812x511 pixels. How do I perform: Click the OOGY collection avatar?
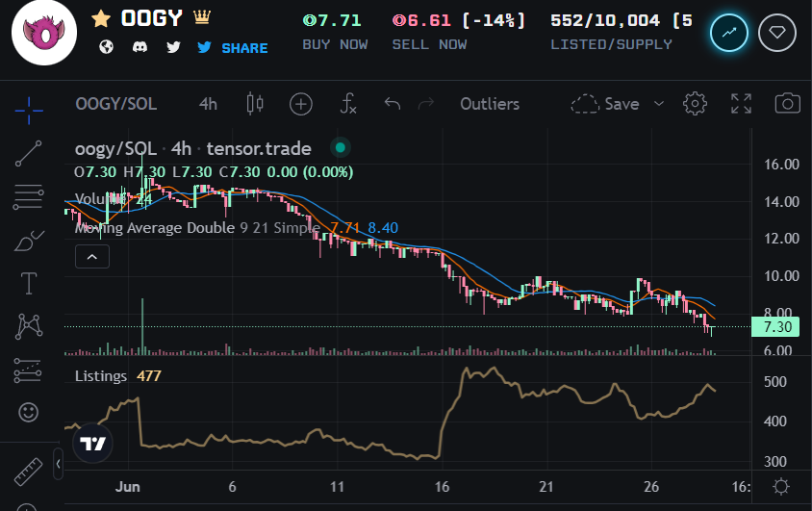point(44,33)
